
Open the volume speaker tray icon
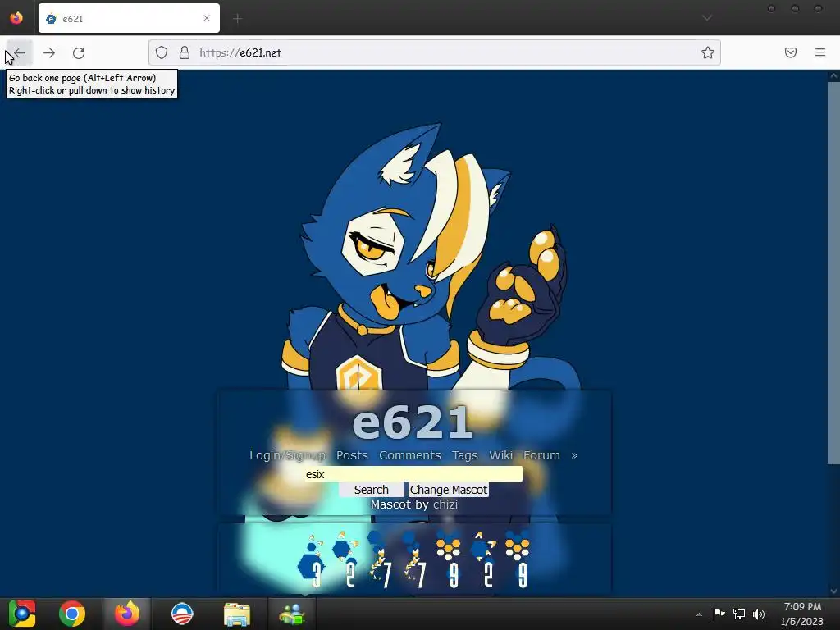click(759, 614)
